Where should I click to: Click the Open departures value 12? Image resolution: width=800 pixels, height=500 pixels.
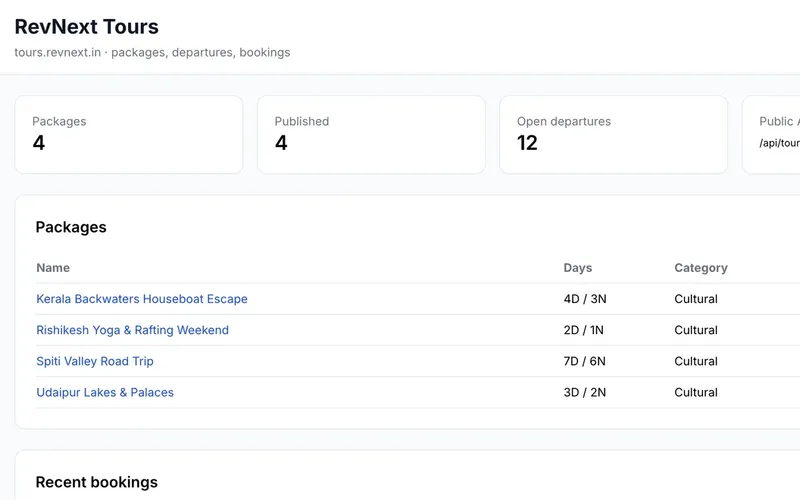[x=527, y=143]
